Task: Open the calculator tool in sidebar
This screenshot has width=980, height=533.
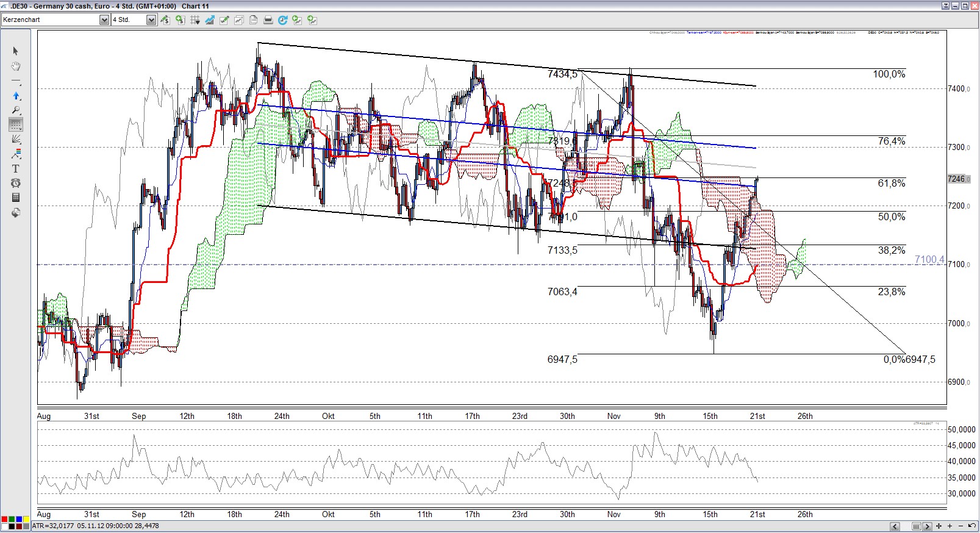Action: 16,198
